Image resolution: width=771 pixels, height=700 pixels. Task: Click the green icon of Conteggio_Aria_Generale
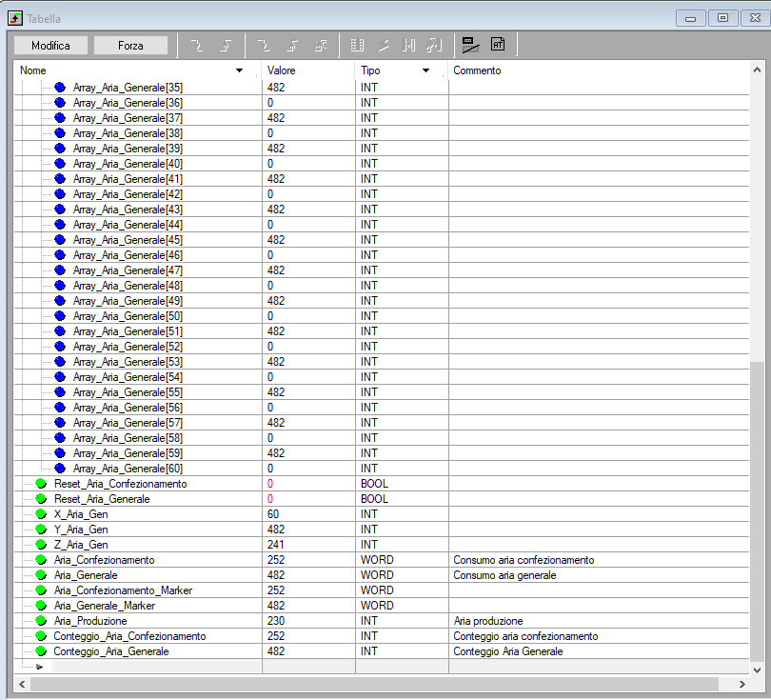[x=41, y=651]
